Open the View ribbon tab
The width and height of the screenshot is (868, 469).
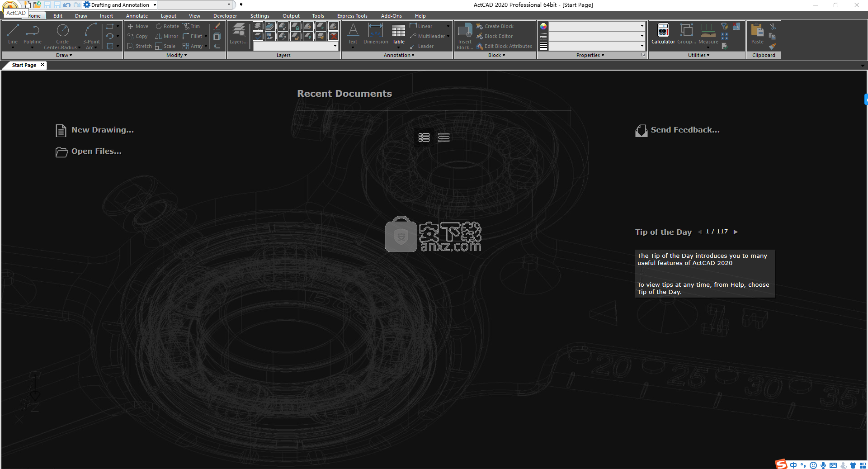[x=194, y=16]
